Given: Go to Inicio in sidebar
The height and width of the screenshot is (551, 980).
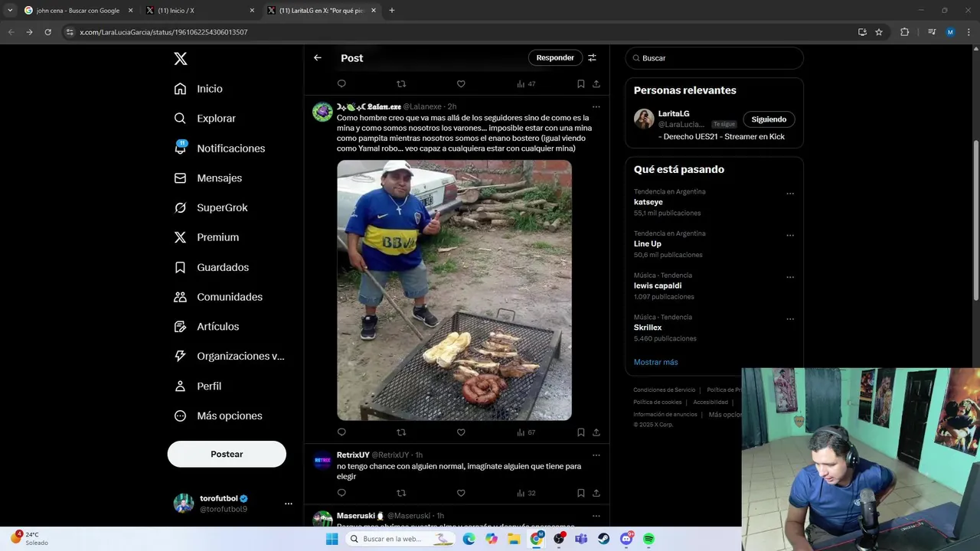Looking at the screenshot, I should click(x=198, y=89).
